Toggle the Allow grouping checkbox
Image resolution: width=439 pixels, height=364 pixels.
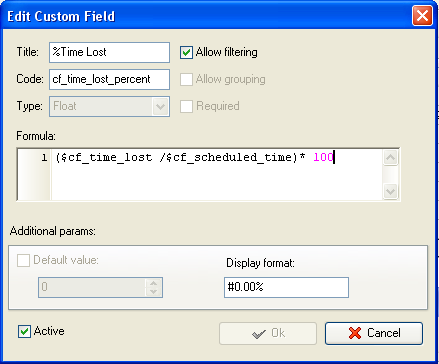[x=186, y=79]
